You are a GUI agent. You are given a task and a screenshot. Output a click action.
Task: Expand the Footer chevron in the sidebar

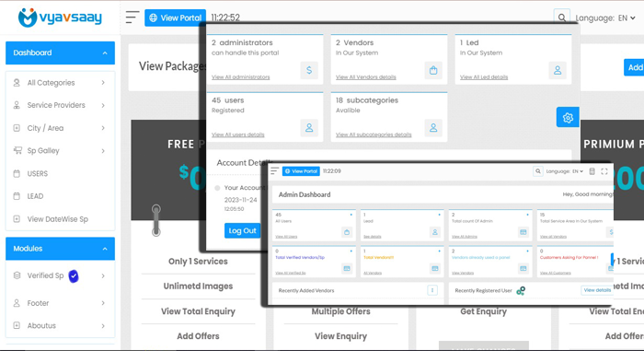(103, 303)
